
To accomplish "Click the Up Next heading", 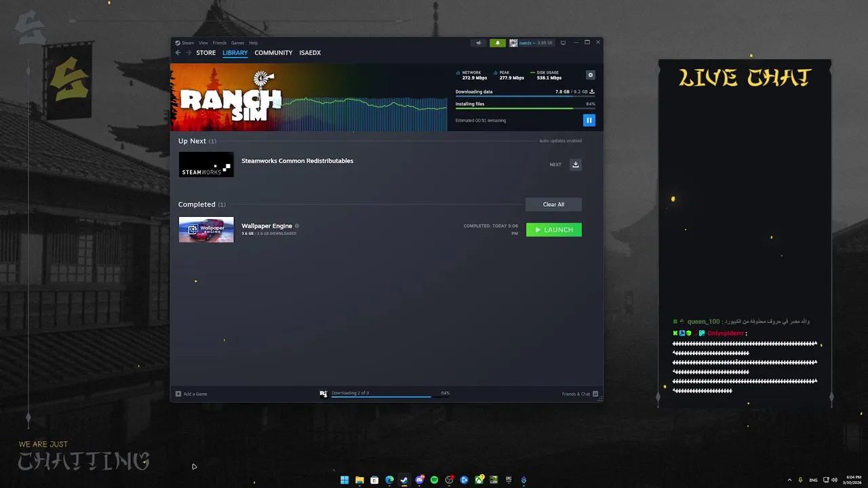I will point(192,141).
